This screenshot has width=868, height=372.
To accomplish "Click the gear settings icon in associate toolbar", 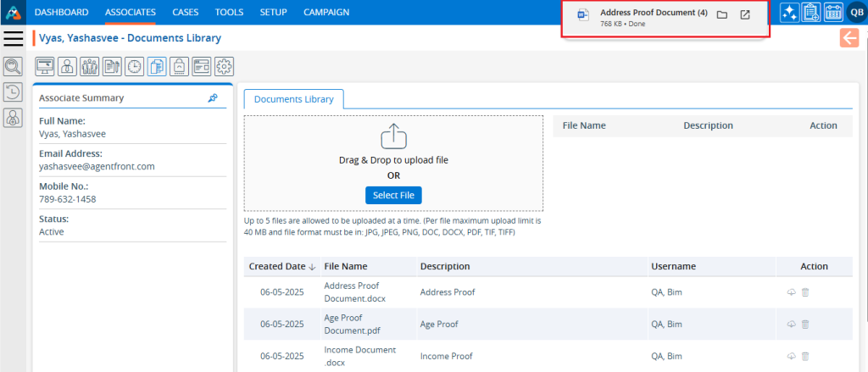I will point(224,66).
